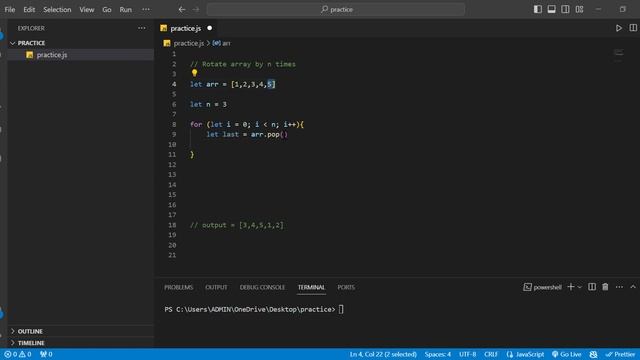Click the ports forwarded status item

(x=46, y=354)
